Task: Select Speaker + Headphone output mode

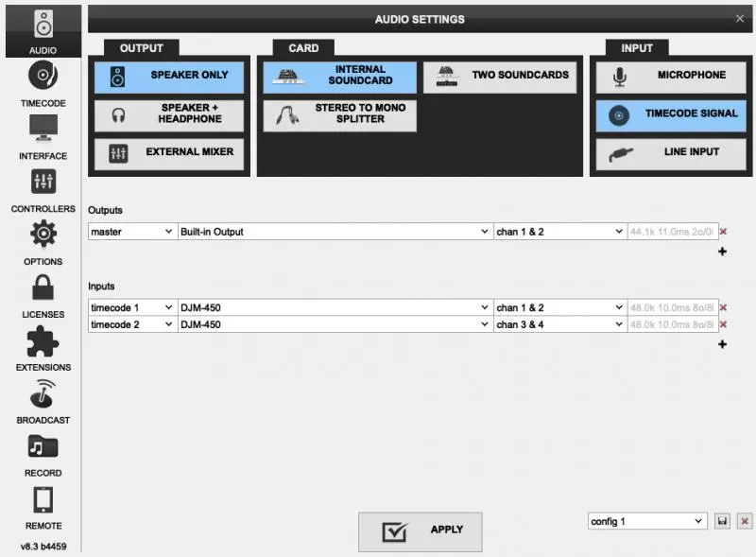Action: click(x=169, y=114)
